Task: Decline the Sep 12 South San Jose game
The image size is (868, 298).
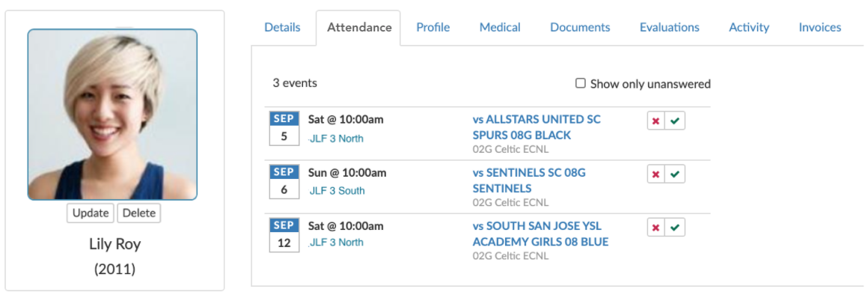Action: pos(656,227)
